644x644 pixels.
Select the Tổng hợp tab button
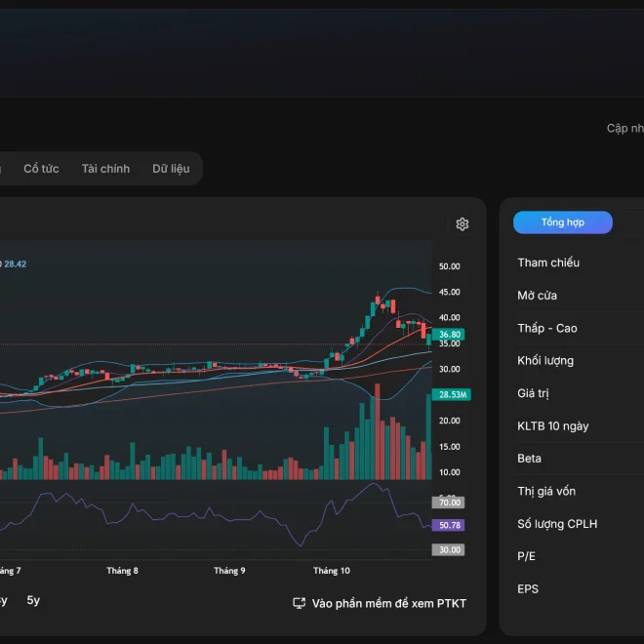pos(563,222)
